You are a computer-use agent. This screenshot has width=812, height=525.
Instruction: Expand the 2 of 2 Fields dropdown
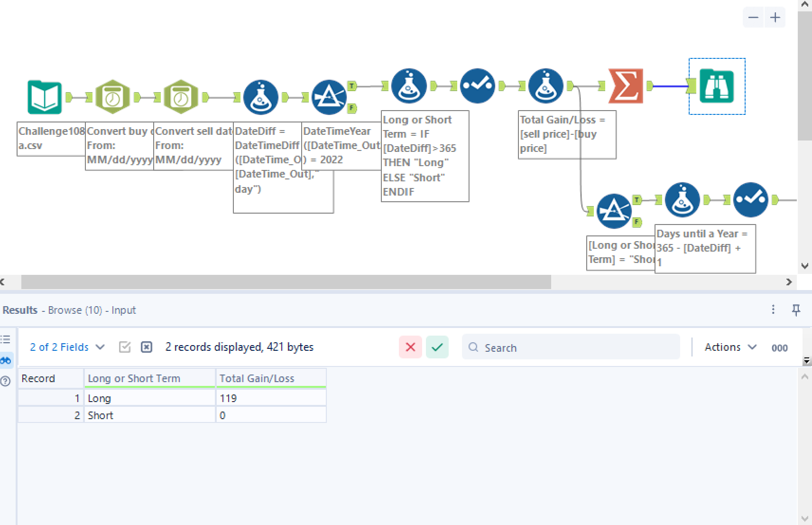67,347
